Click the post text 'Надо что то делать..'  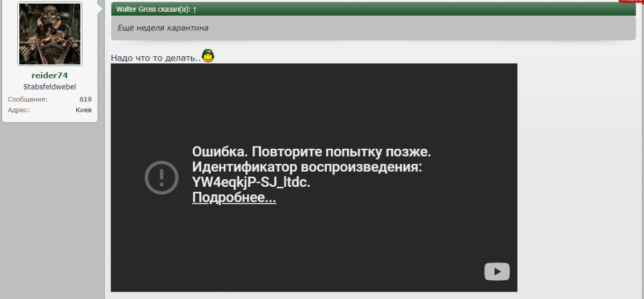156,57
